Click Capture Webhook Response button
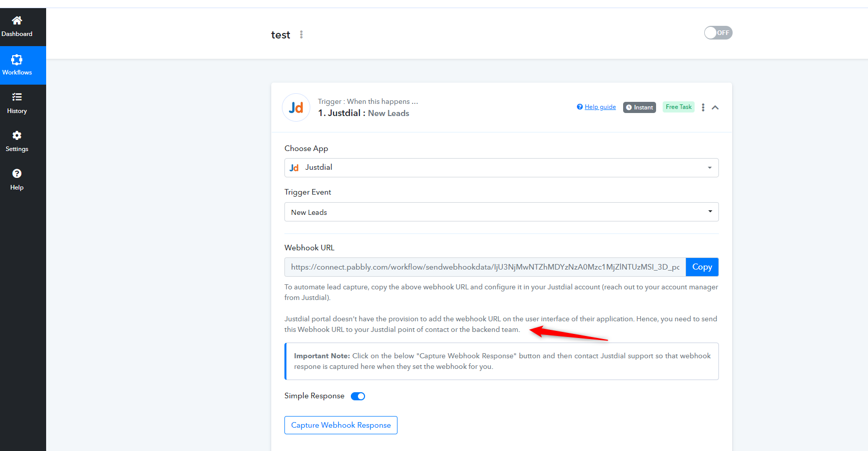The height and width of the screenshot is (451, 868). click(341, 425)
